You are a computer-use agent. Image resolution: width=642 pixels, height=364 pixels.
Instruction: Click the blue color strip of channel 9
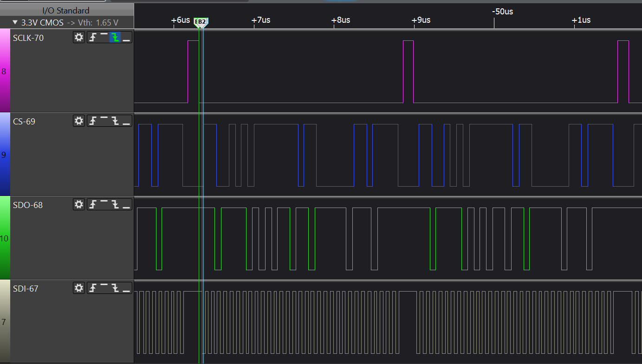tap(5, 154)
